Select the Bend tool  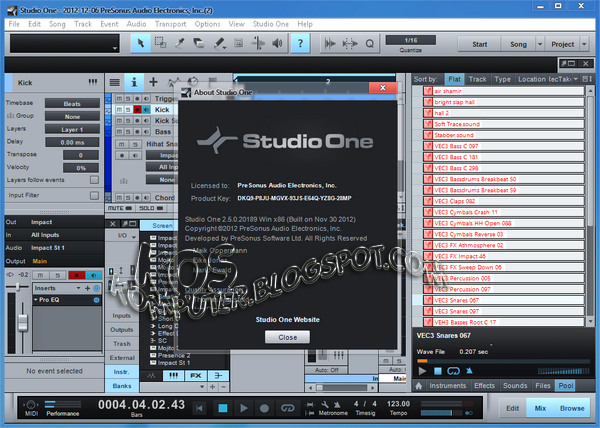pyautogui.click(x=258, y=43)
